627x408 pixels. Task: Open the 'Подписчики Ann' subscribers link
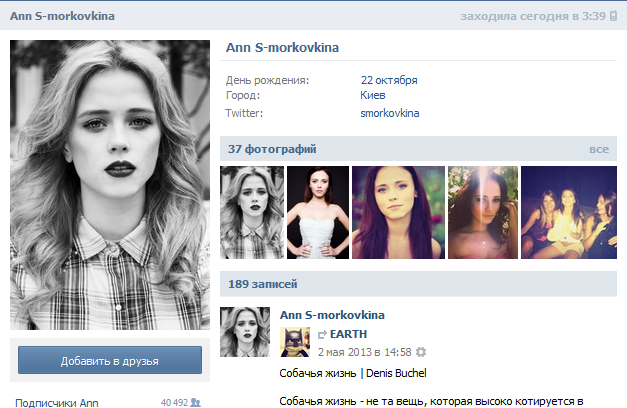click(x=57, y=402)
